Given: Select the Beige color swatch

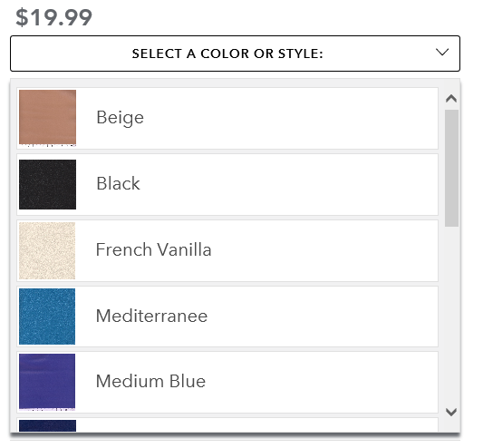Looking at the screenshot, I should (x=47, y=118).
